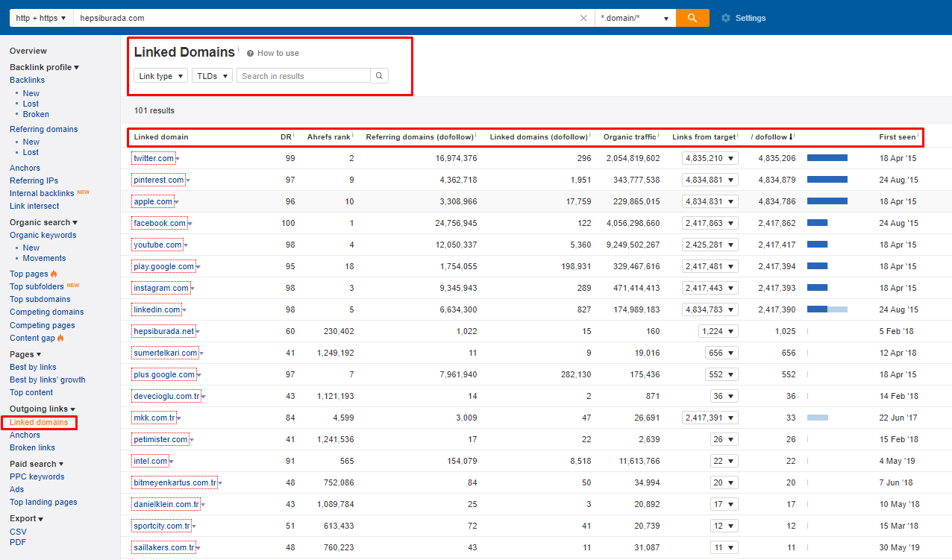This screenshot has width=952, height=560.
Task: Click the 101 results count text
Action: [154, 110]
